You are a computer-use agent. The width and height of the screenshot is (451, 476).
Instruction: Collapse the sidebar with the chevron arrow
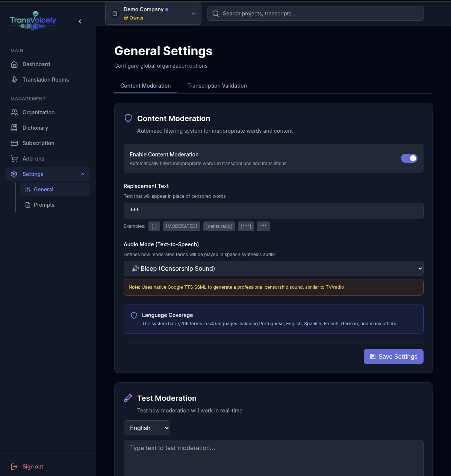point(80,21)
